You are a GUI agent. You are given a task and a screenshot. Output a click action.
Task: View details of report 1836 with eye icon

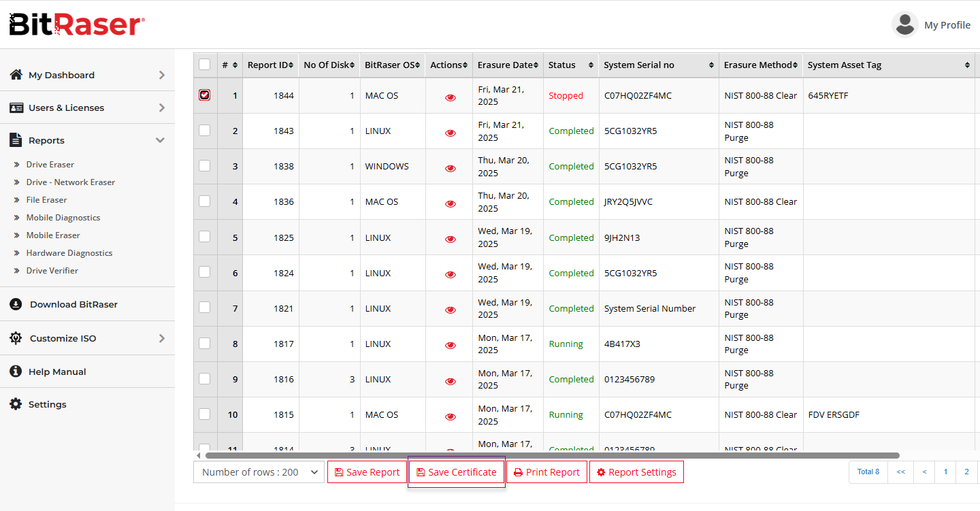(450, 203)
